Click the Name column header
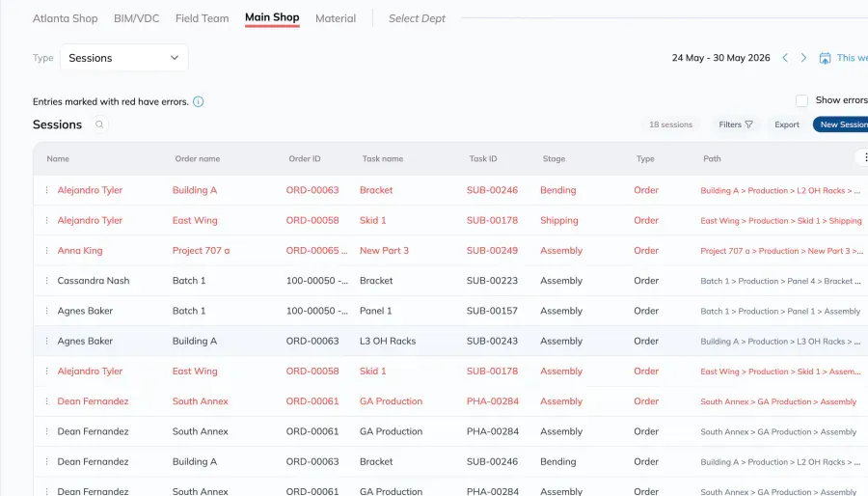This screenshot has width=868, height=496. 58,159
